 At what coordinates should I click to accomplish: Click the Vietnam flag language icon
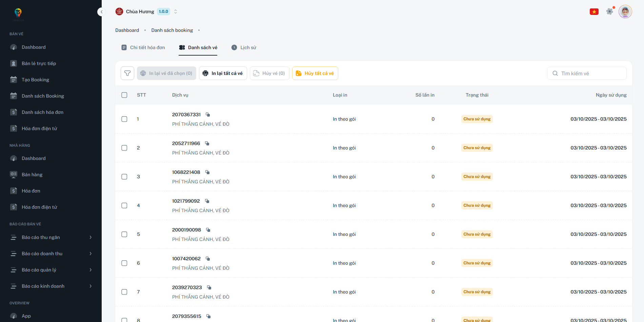point(594,12)
